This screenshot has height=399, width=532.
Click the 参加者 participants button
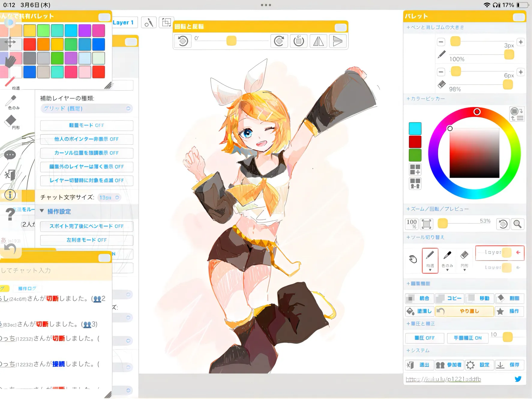pyautogui.click(x=449, y=365)
